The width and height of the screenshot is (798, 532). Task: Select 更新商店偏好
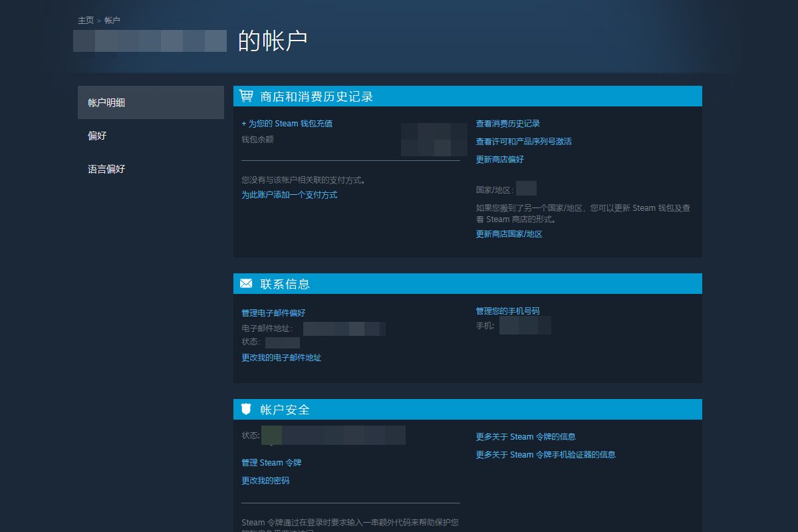(498, 160)
